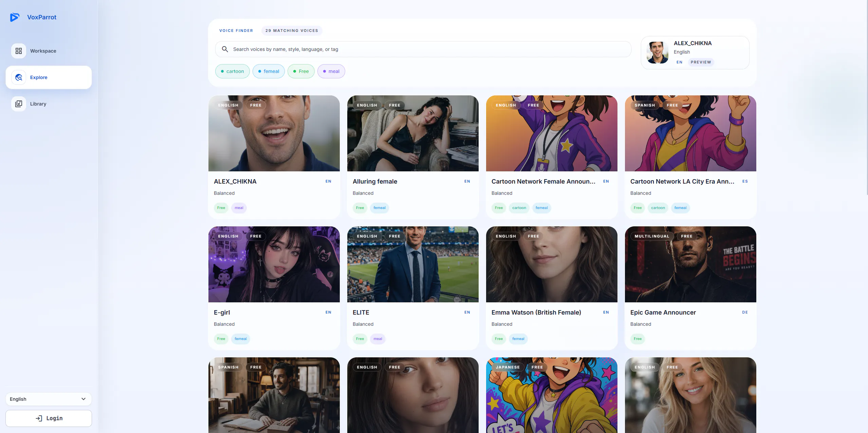The image size is (868, 433).
Task: Click ALEX_CHIKNA card title
Action: tap(235, 182)
